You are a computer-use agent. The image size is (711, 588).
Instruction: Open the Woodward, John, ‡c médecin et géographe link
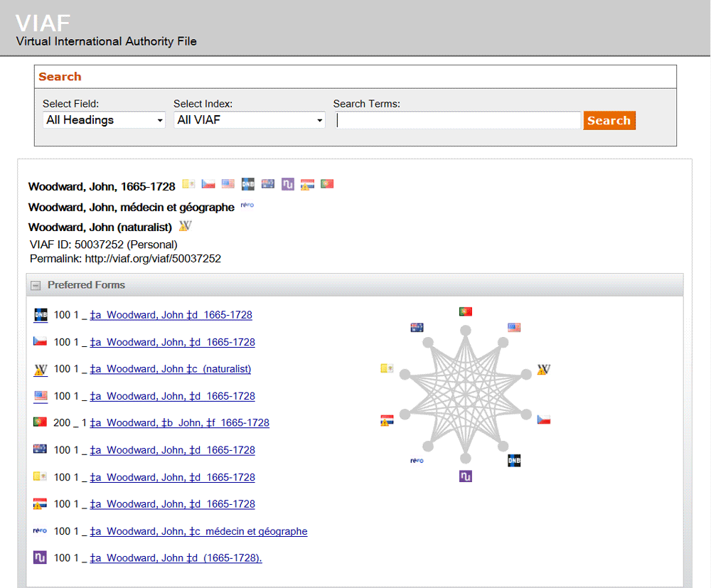(198, 531)
